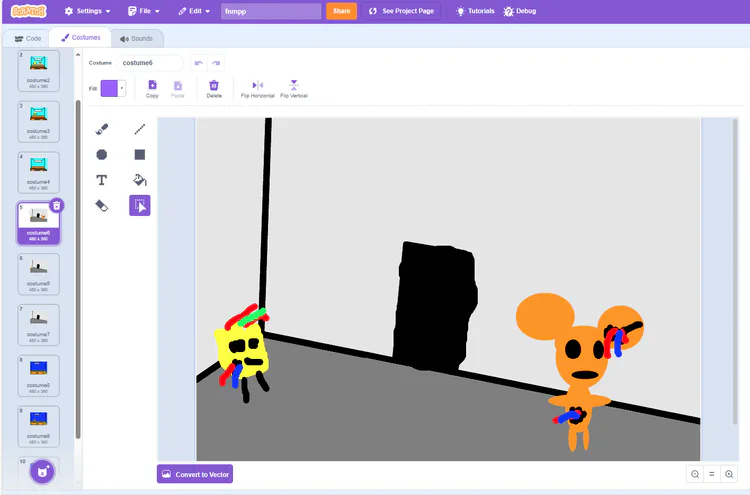Click the Debug bug icon
Image resolution: width=750 pixels, height=495 pixels.
(508, 11)
